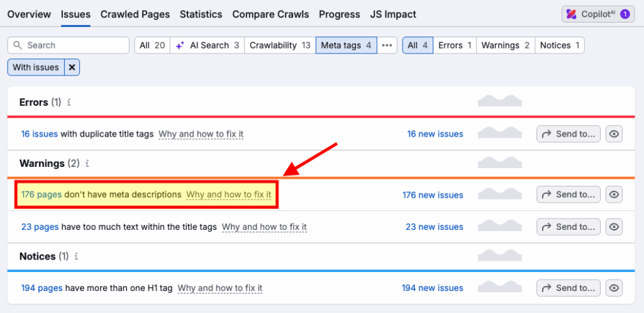Hide the duplicate title tags issue
The image size is (644, 313).
pos(614,134)
